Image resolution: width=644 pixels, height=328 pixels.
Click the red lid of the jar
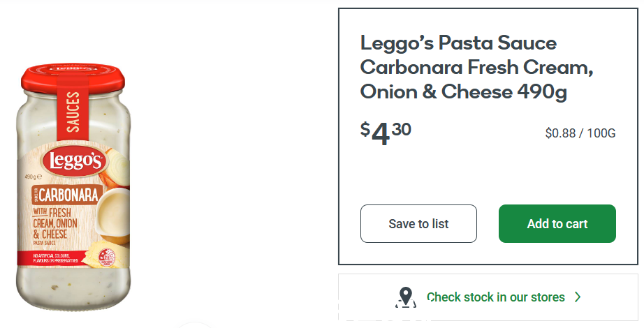point(73,77)
